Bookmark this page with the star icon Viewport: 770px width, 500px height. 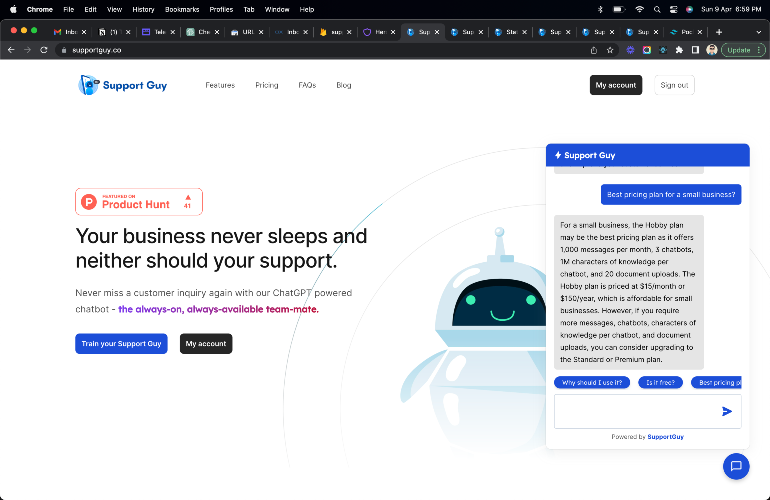coord(610,50)
